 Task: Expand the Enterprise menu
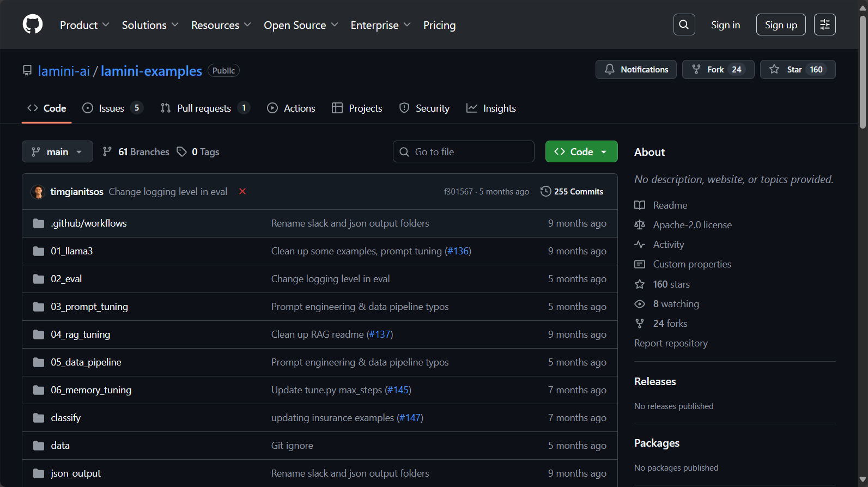tap(380, 25)
